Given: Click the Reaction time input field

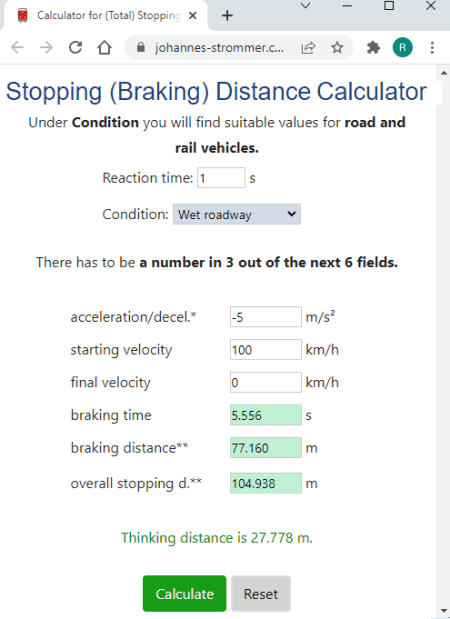Looking at the screenshot, I should pyautogui.click(x=221, y=178).
